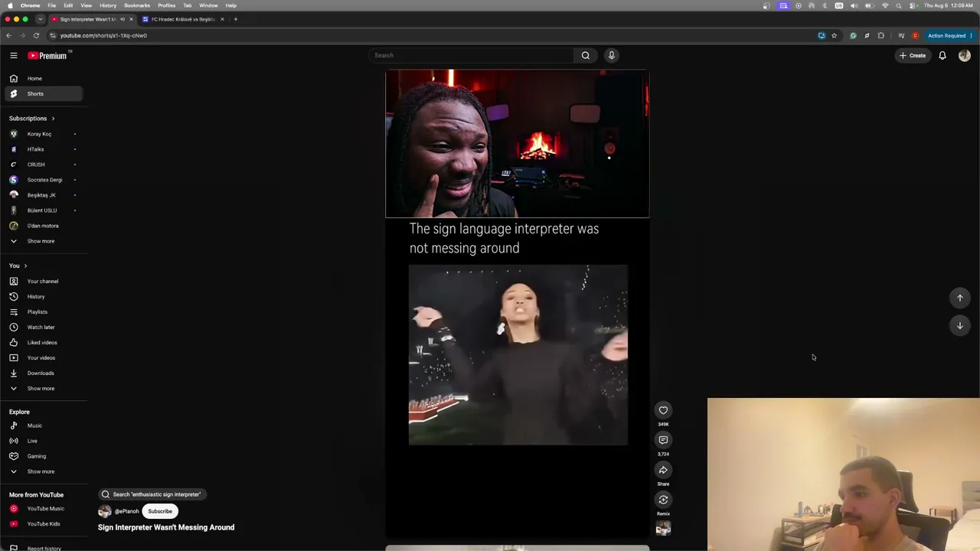Image resolution: width=980 pixels, height=551 pixels.
Task: Open Playlists
Action: pyautogui.click(x=43, y=311)
